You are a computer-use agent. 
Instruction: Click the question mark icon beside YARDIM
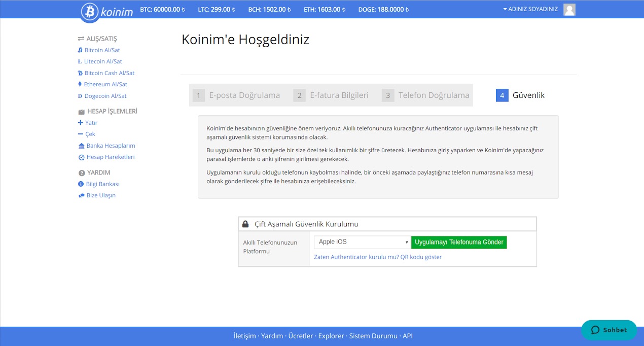pos(82,173)
